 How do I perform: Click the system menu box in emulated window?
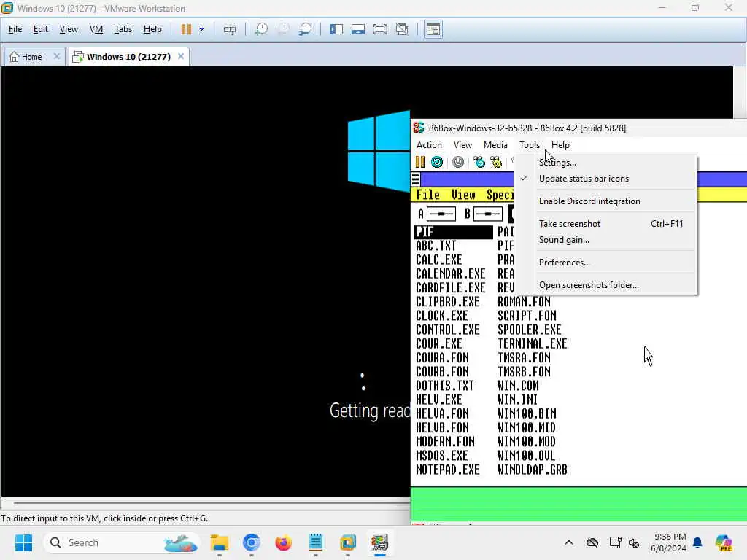click(x=415, y=179)
